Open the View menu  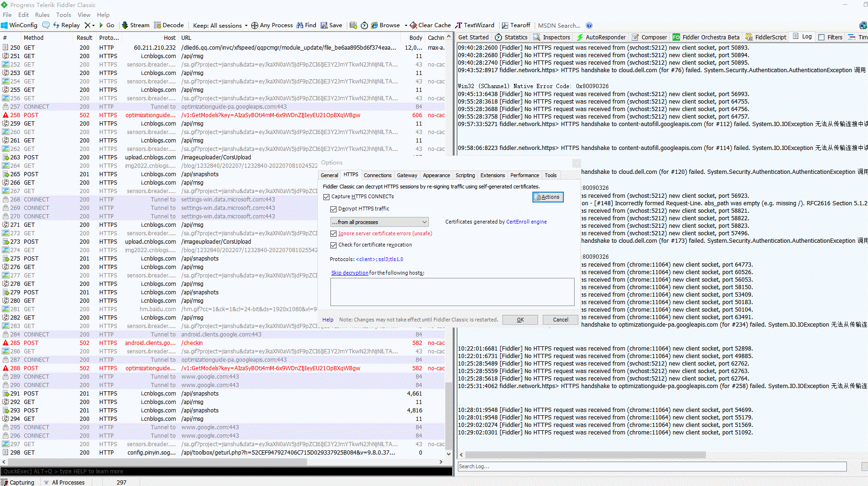84,15
